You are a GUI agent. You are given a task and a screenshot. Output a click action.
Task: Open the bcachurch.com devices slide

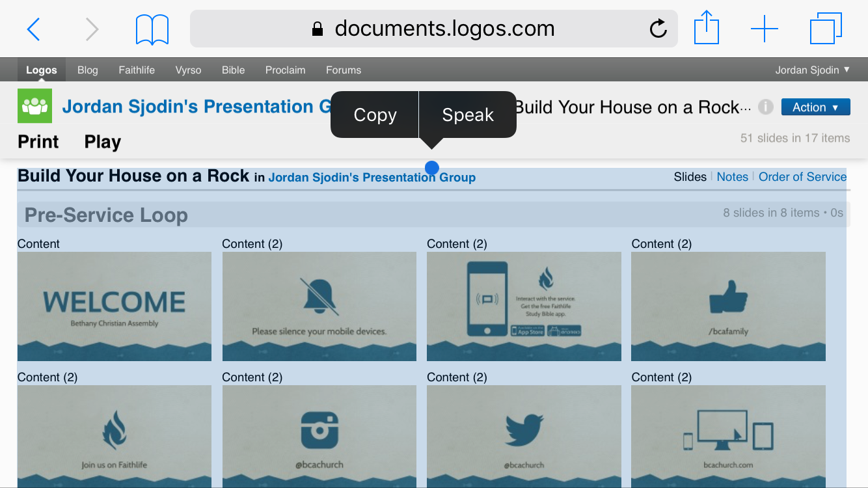[x=728, y=437]
